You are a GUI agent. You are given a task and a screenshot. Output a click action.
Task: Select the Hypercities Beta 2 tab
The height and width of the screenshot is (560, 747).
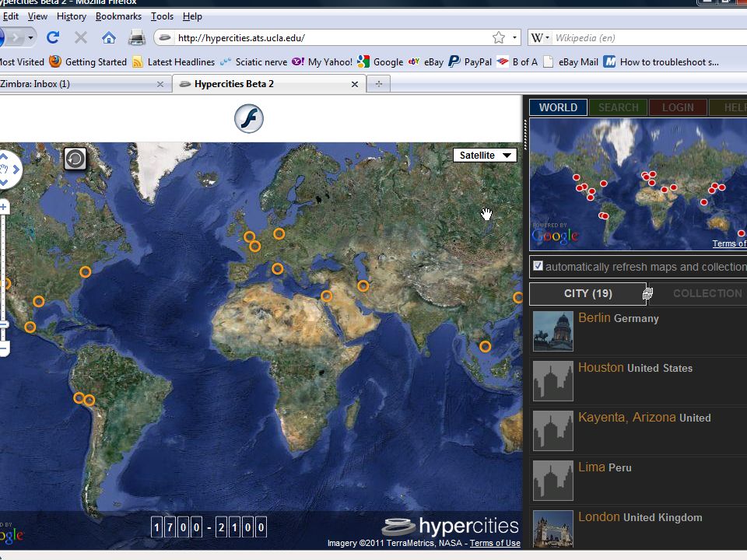click(x=269, y=84)
